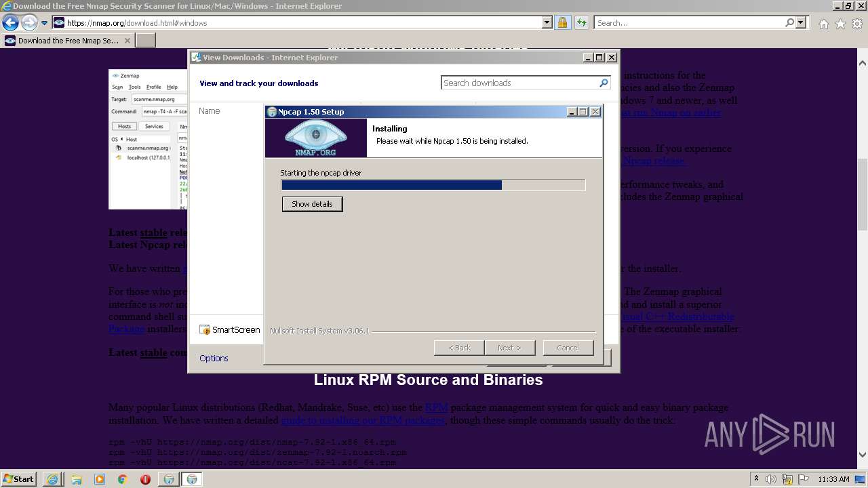Click the Npcap Setup title bar icon
868x488 pixels.
(272, 112)
